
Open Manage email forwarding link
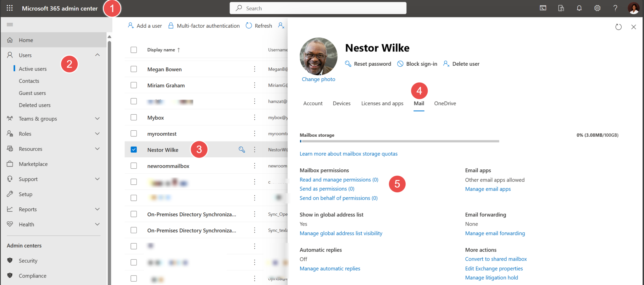495,233
